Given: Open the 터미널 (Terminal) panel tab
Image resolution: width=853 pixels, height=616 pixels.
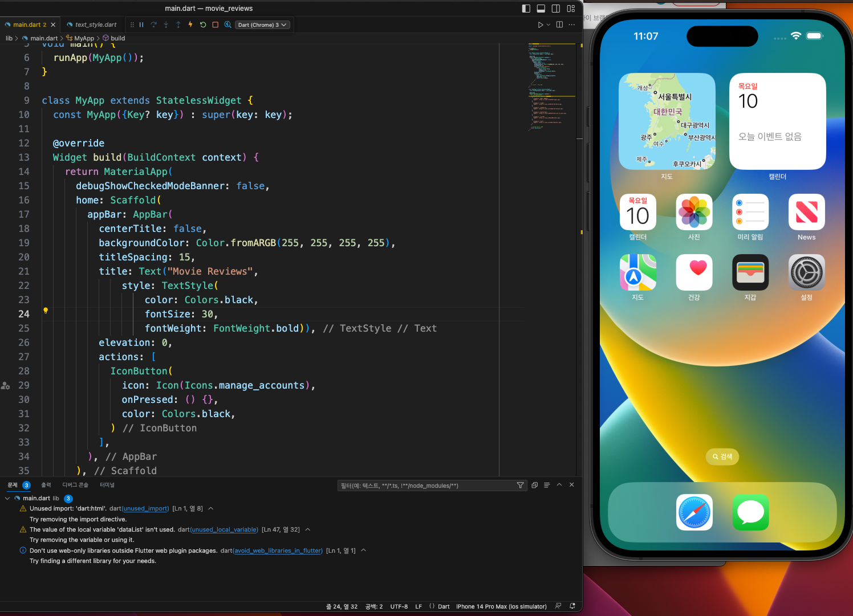Looking at the screenshot, I should click(x=107, y=485).
